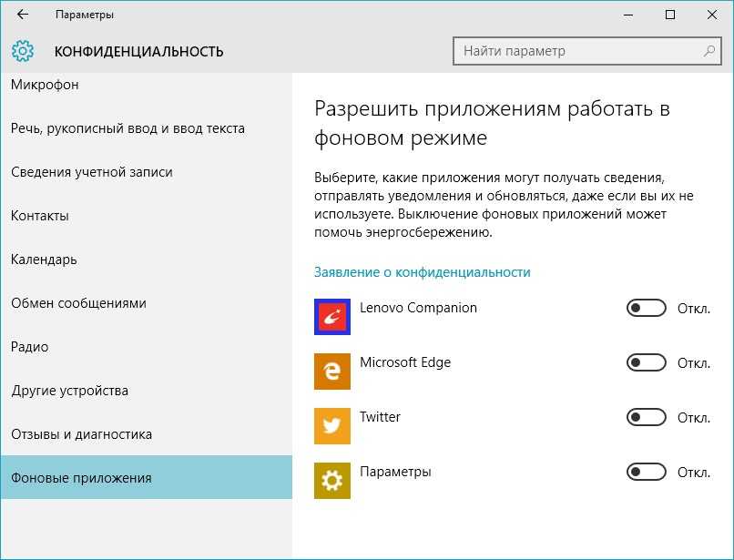Go back with the arrow icon

pos(23,15)
